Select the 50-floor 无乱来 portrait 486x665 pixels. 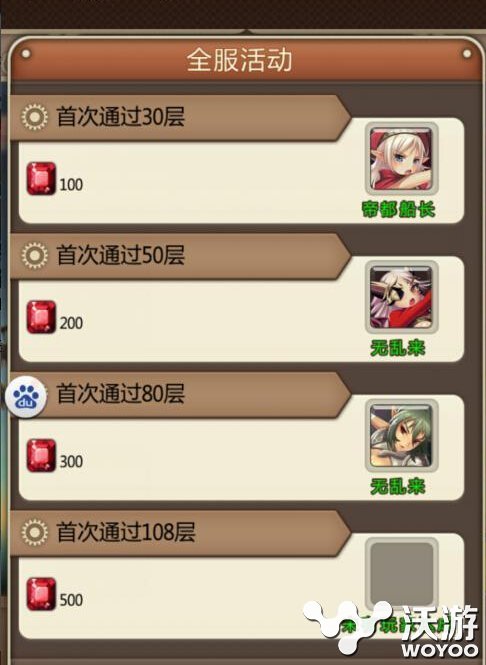click(401, 297)
